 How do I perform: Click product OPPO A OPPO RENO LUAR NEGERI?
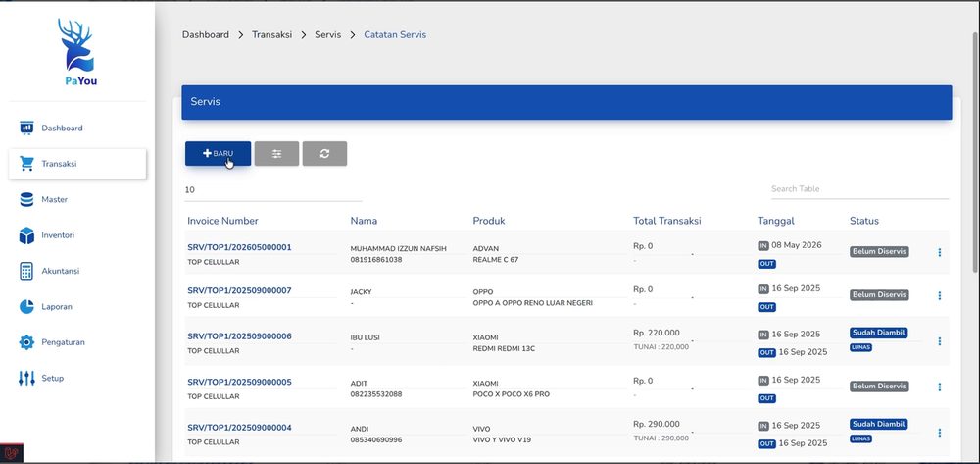pos(532,303)
